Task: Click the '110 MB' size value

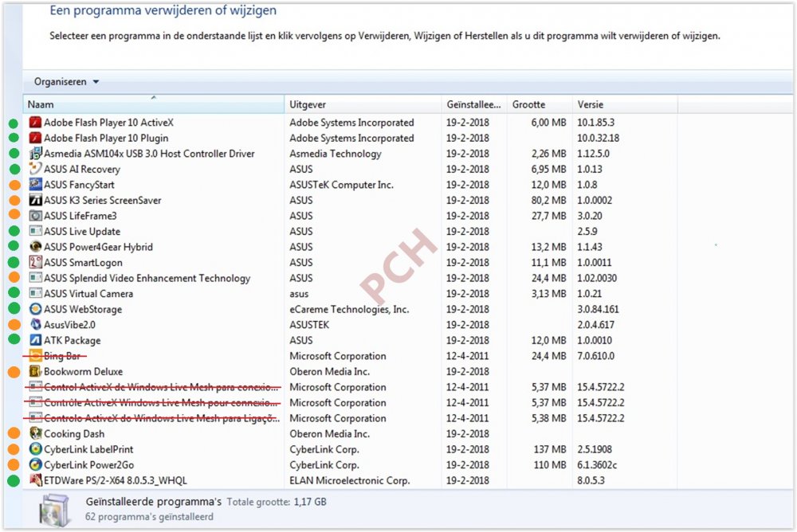Action: 550,465
